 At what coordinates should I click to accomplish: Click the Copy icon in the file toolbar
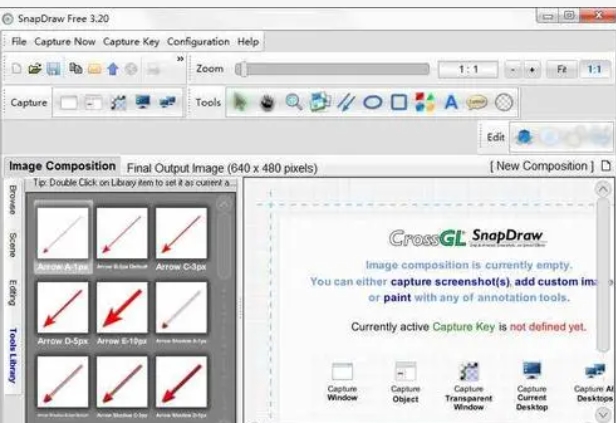[75, 69]
